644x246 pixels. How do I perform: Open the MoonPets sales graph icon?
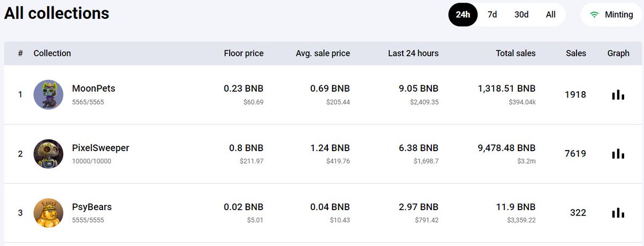618,95
